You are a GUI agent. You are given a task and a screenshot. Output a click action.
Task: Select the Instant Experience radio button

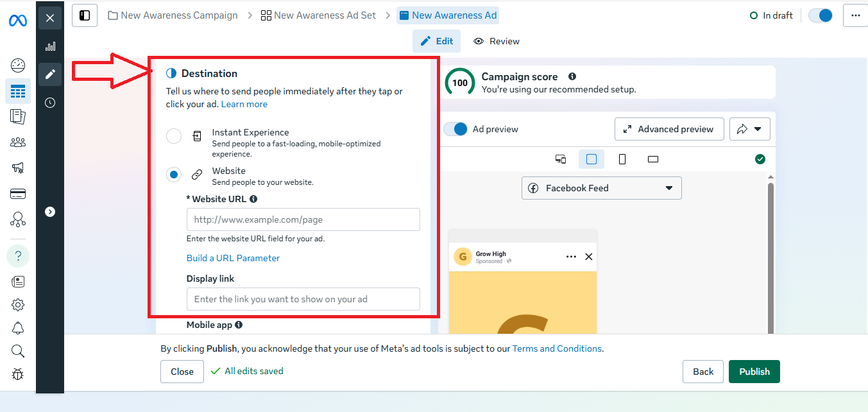click(x=174, y=136)
